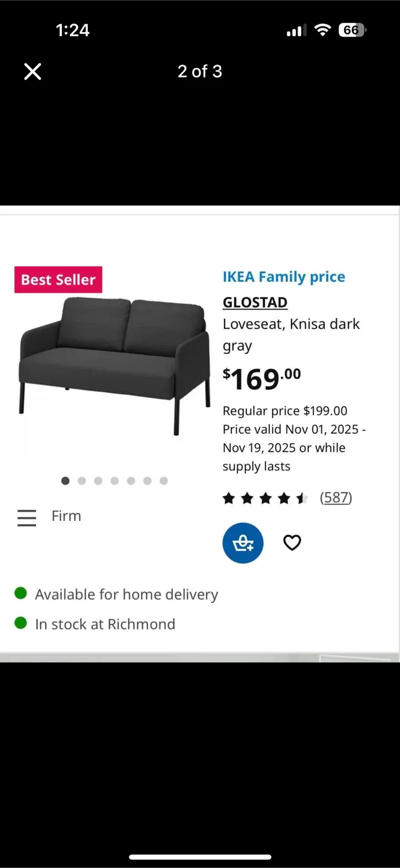This screenshot has width=400, height=868.
Task: Select the first carousel dot
Action: (65, 480)
